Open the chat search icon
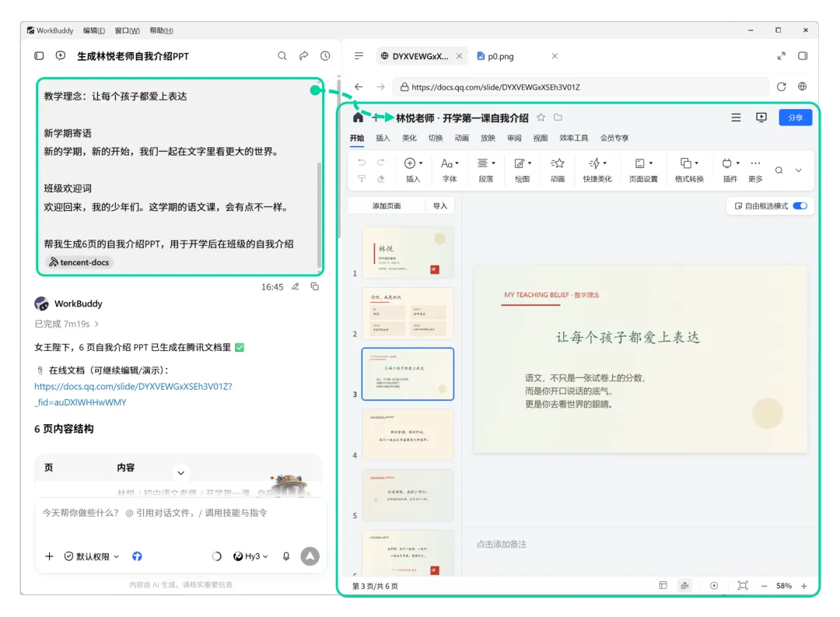Viewport: 840px width, 617px height. pyautogui.click(x=282, y=56)
